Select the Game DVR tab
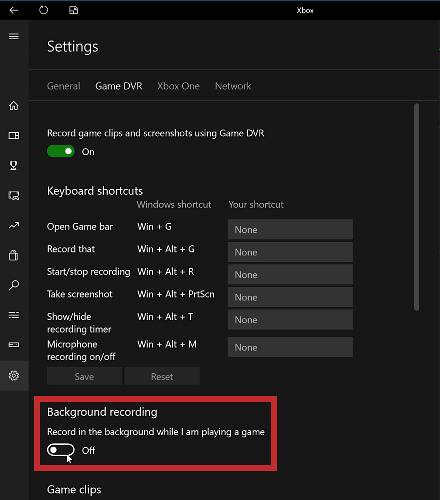 click(x=119, y=86)
